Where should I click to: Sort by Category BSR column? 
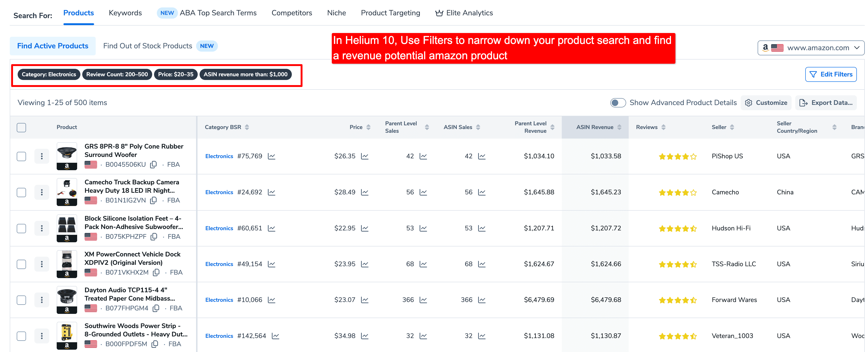point(247,127)
